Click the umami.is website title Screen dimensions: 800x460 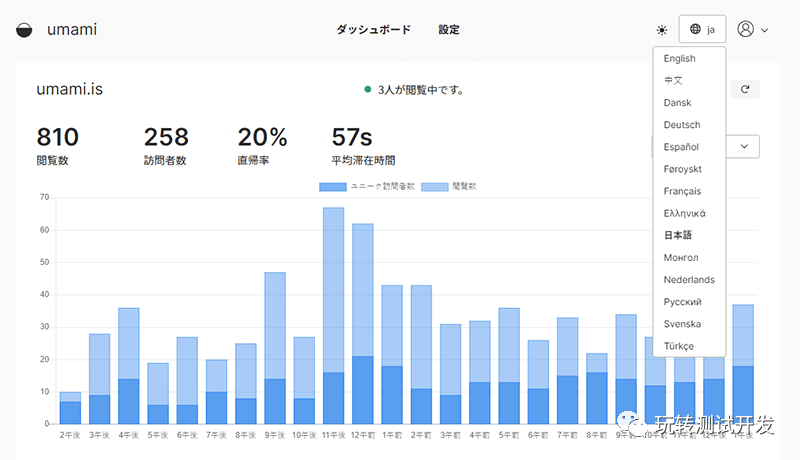coord(69,90)
